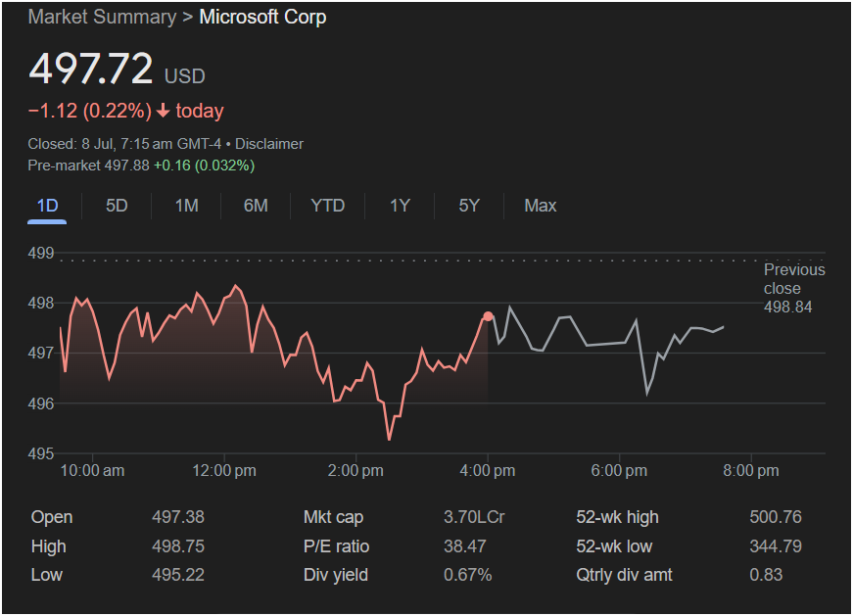Click the Qtrly div amt value 0.83
Viewport: 853px width, 616px height.
tap(766, 575)
